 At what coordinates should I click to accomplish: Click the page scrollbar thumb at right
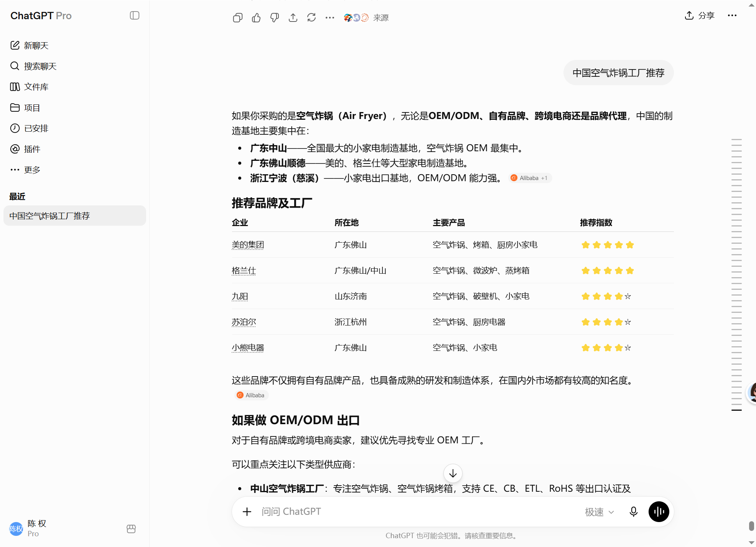pos(751,526)
